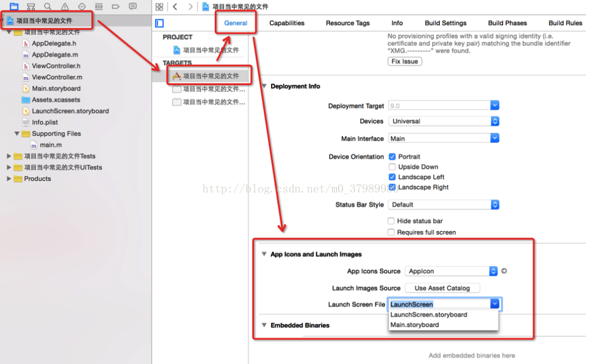Open the Deployment Target dropdown

[x=495, y=105]
